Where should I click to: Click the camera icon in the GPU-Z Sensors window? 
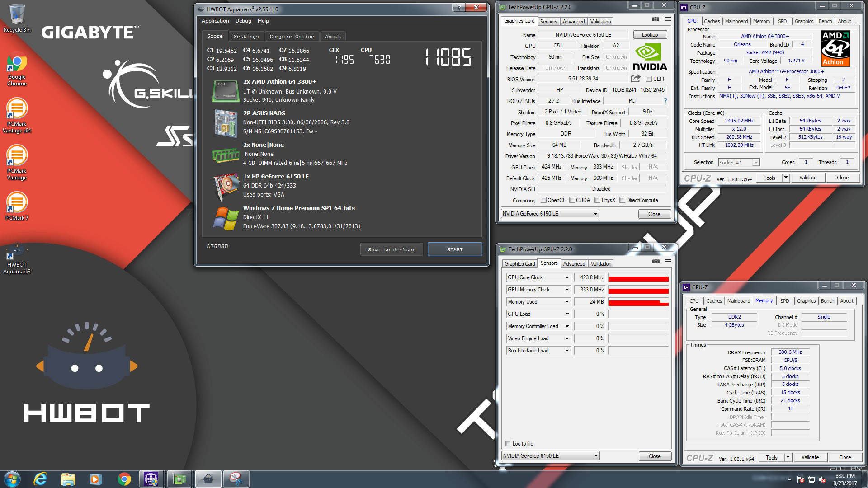656,261
